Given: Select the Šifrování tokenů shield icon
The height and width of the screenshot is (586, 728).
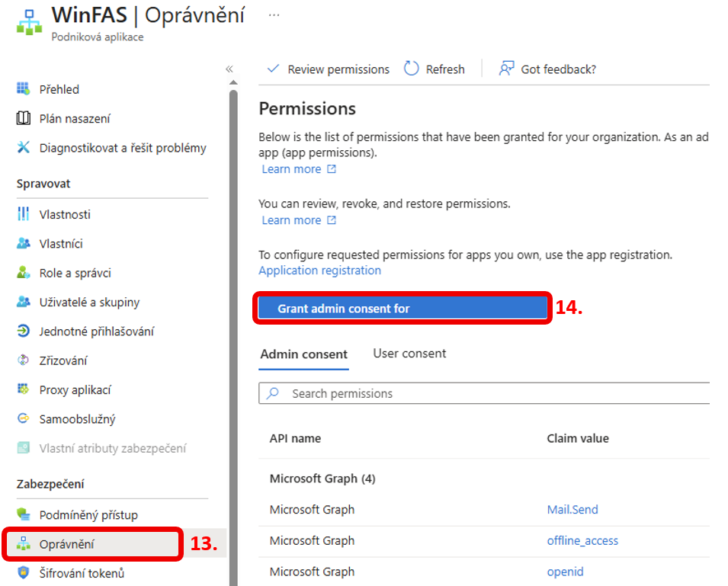Looking at the screenshot, I should tap(24, 573).
